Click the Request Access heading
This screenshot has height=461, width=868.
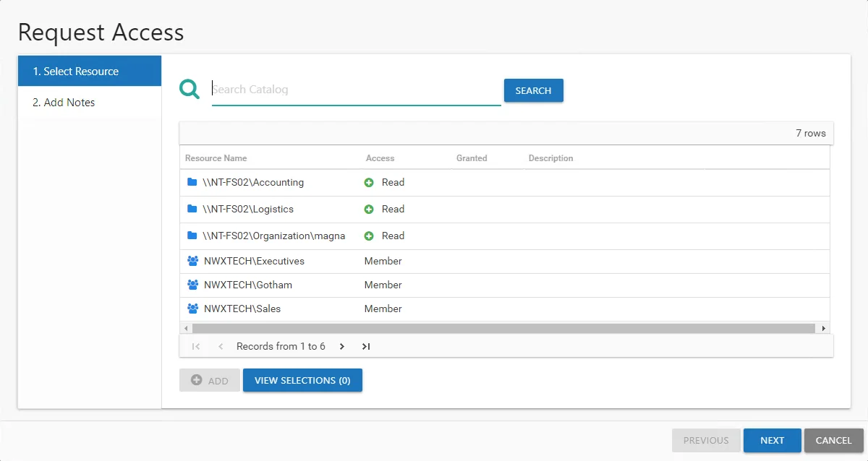(x=101, y=32)
